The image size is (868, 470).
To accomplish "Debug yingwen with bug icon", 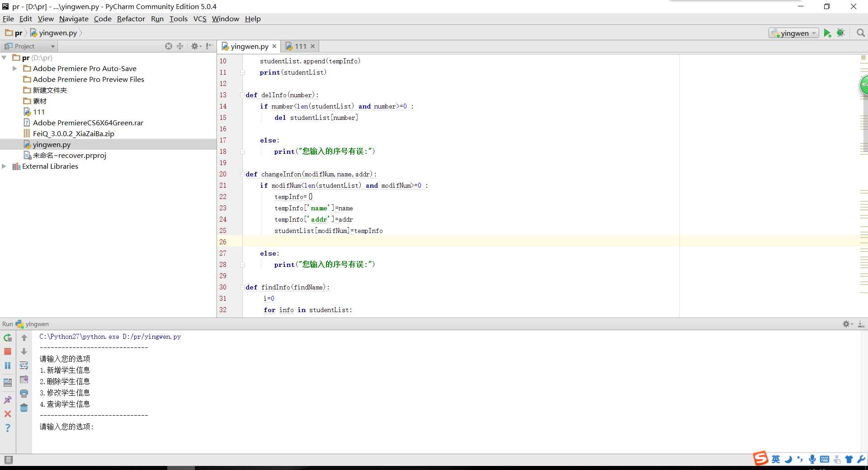I will [841, 33].
